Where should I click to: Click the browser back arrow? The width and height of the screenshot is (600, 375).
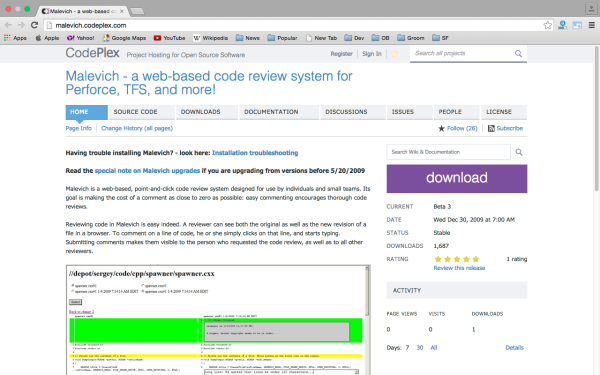click(x=8, y=25)
